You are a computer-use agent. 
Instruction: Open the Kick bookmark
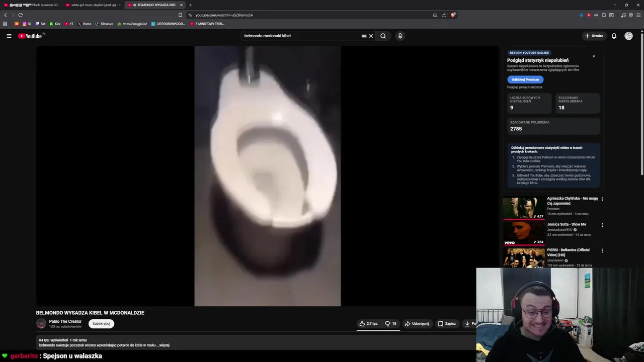(55, 24)
